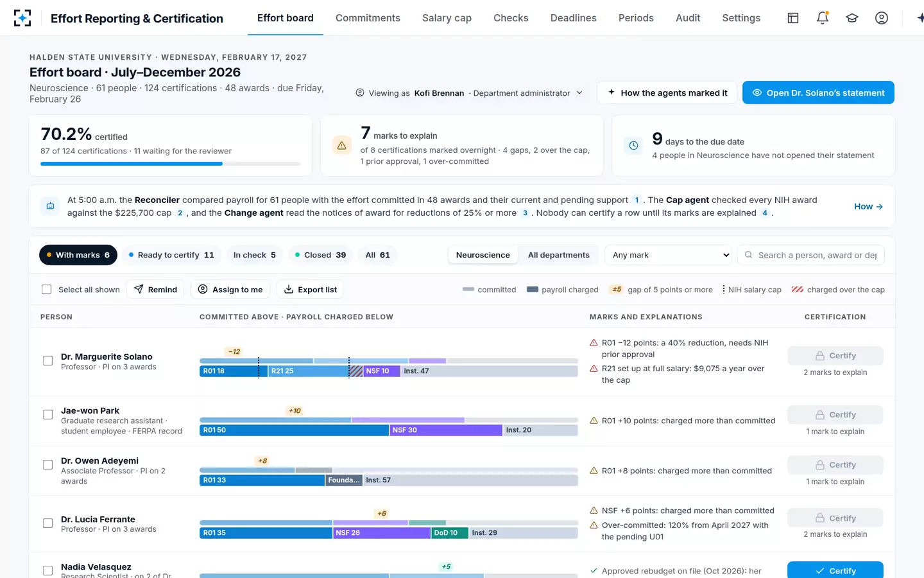Tick Jae-won Park's row checkbox

coord(47,415)
